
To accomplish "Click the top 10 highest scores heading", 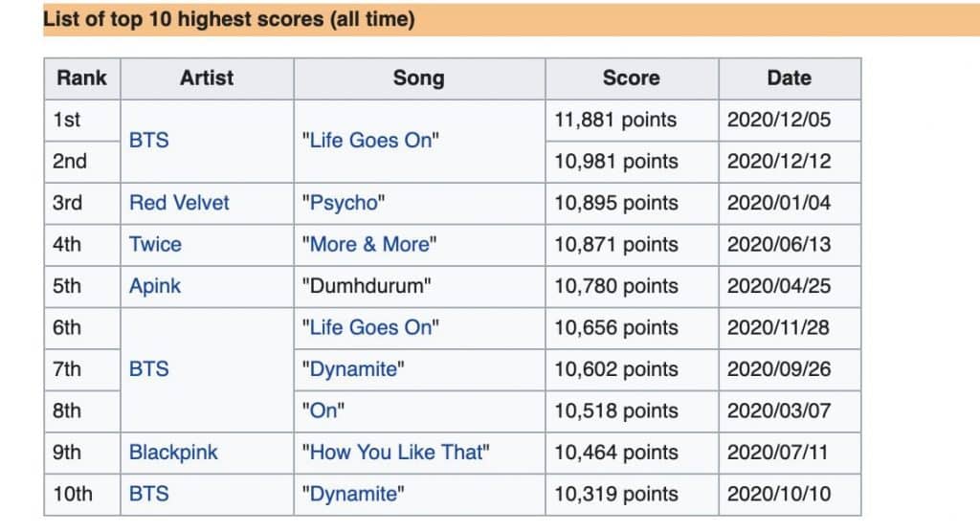I will coord(229,19).
